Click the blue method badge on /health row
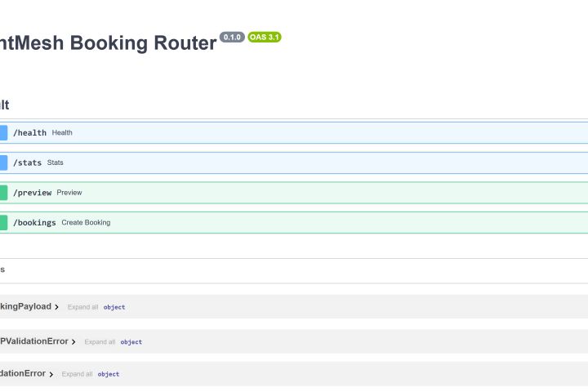 (3, 132)
